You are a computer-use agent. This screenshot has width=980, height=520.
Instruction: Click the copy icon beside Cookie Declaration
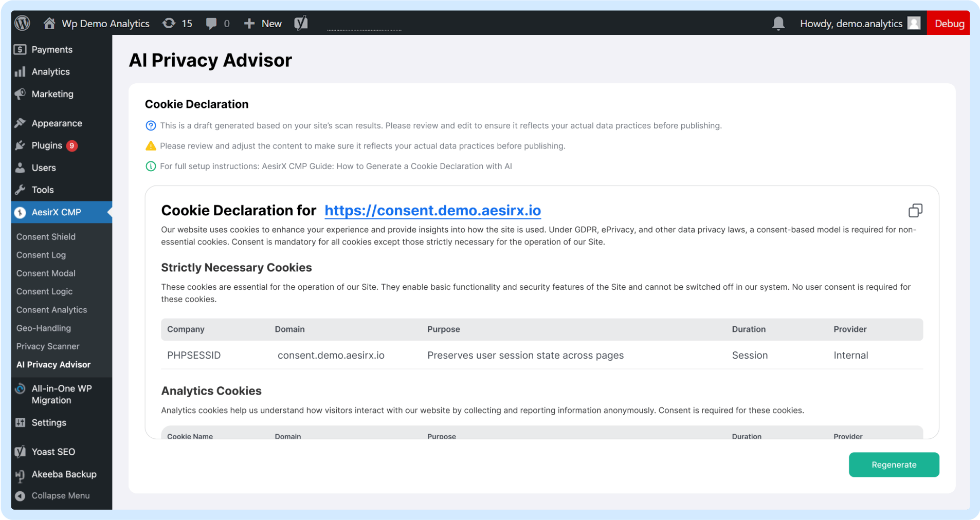[x=916, y=210]
